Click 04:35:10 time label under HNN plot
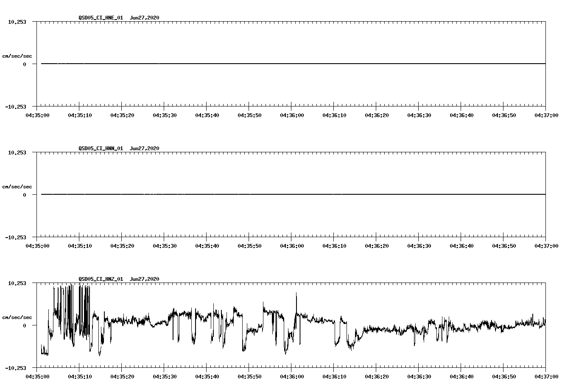 click(x=80, y=246)
